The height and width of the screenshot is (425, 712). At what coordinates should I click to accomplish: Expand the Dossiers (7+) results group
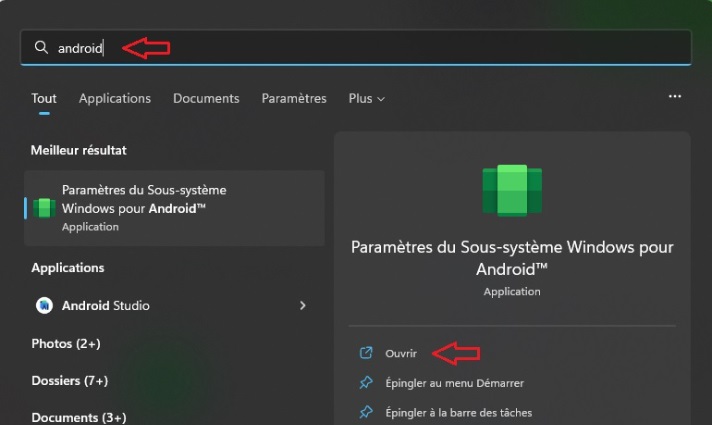click(x=69, y=381)
